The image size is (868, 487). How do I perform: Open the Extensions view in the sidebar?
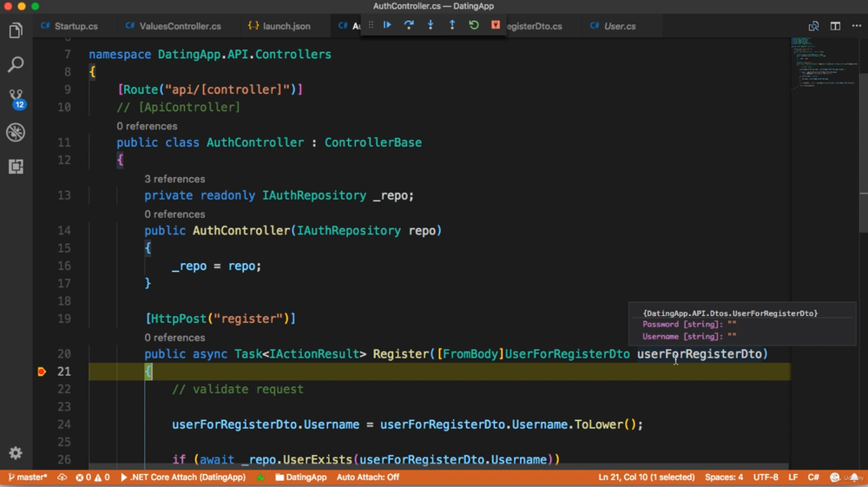point(16,166)
